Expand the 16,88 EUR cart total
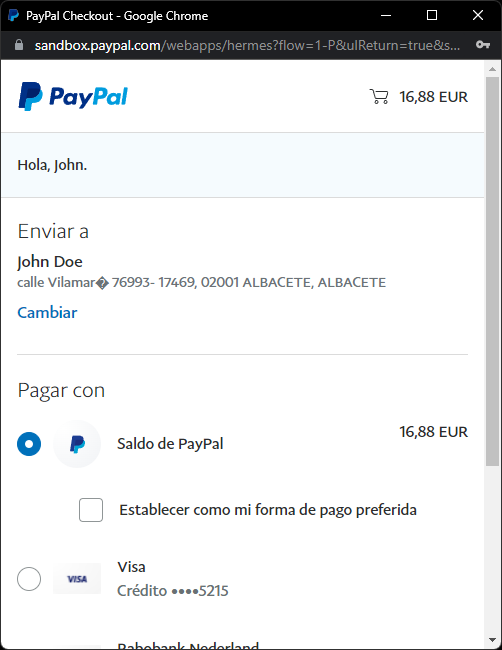 [433, 97]
